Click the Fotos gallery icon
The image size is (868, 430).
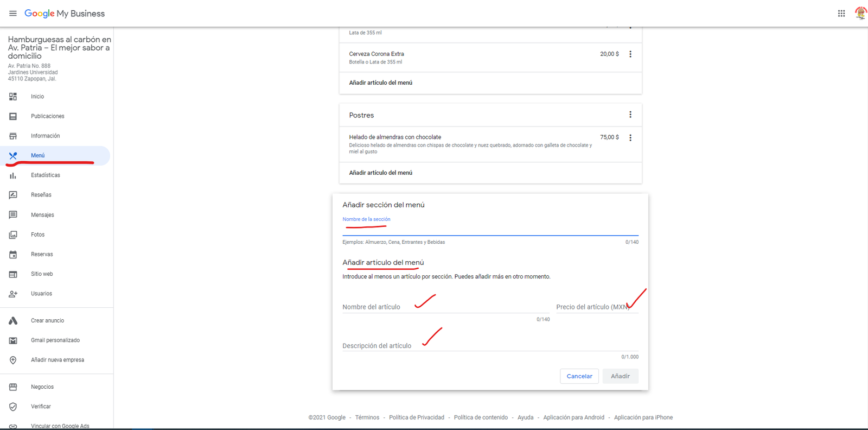pyautogui.click(x=13, y=235)
